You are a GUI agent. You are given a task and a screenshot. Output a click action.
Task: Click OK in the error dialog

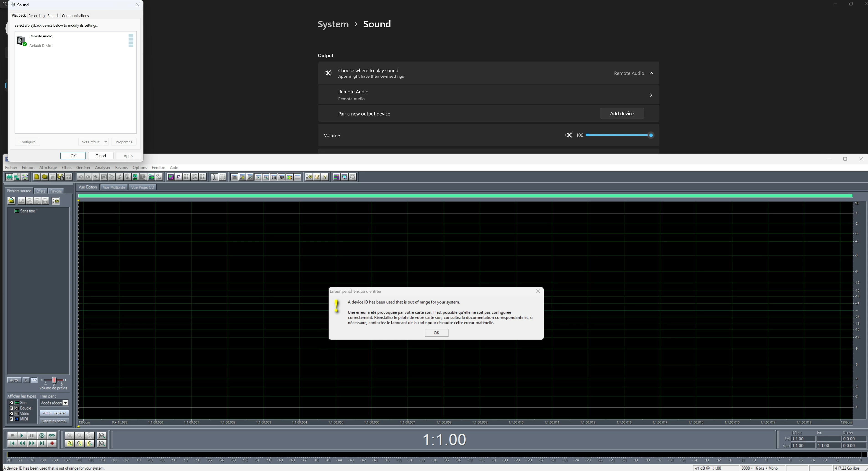[x=436, y=333]
